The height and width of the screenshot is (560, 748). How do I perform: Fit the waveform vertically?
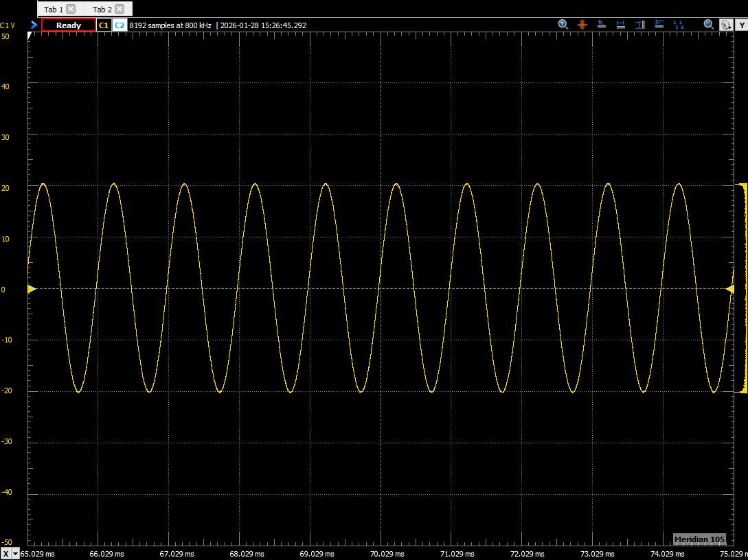point(639,24)
